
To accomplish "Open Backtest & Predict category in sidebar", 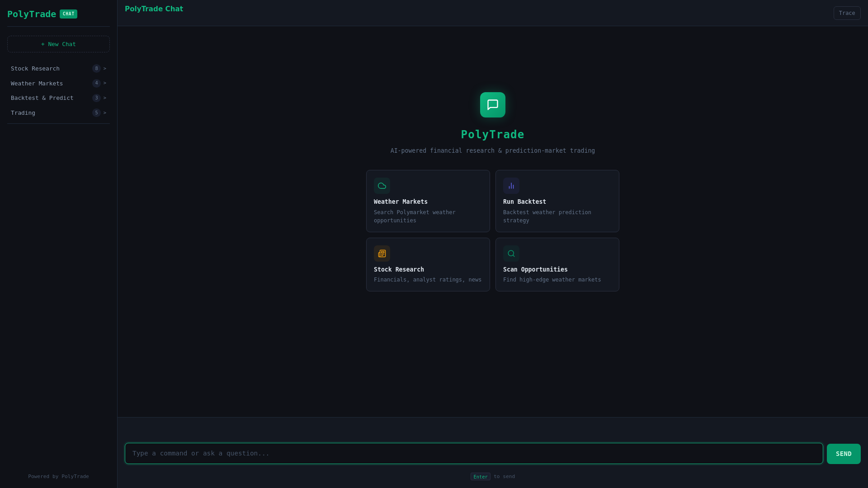I will (58, 98).
